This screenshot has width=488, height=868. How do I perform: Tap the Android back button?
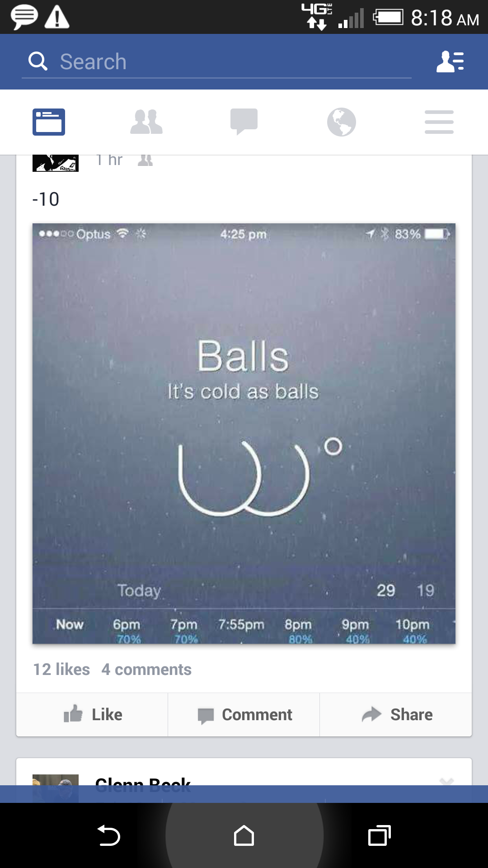108,835
